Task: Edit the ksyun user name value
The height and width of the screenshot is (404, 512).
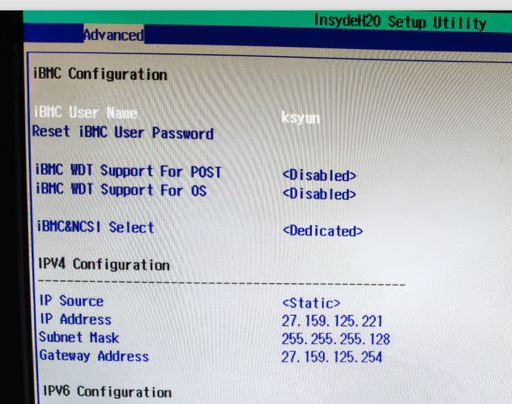Action: (300, 118)
